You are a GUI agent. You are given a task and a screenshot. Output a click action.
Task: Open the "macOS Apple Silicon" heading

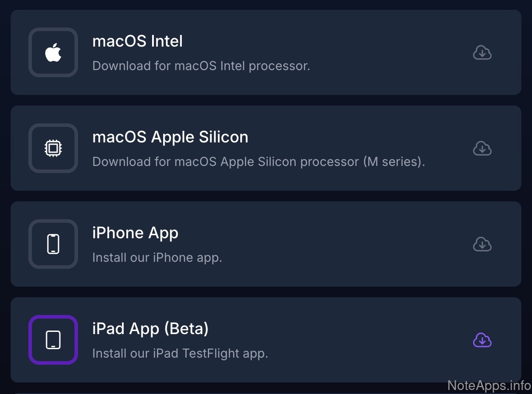pos(170,137)
